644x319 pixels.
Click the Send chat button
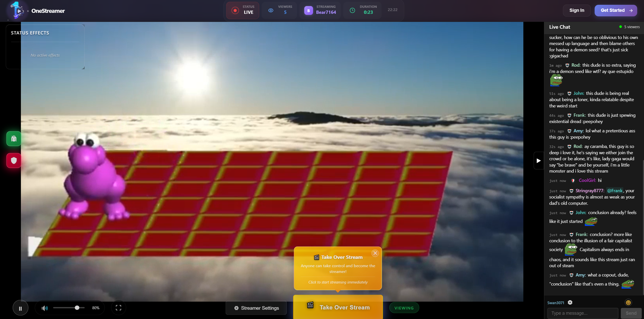click(631, 313)
